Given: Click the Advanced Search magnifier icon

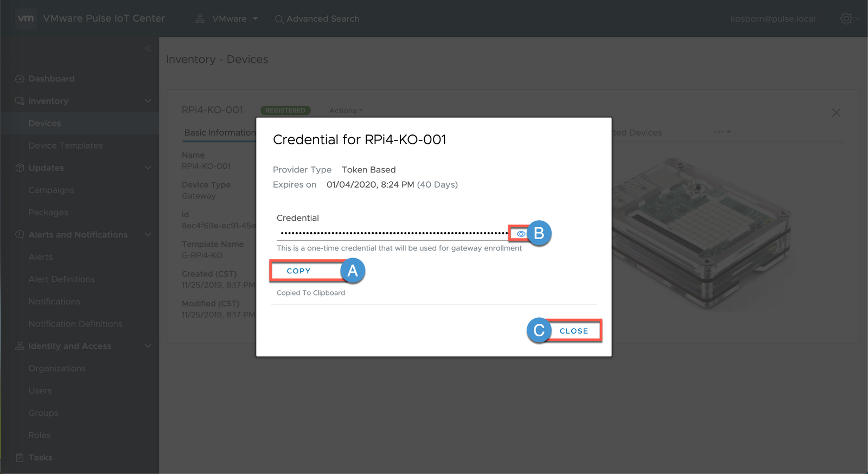Looking at the screenshot, I should click(279, 19).
